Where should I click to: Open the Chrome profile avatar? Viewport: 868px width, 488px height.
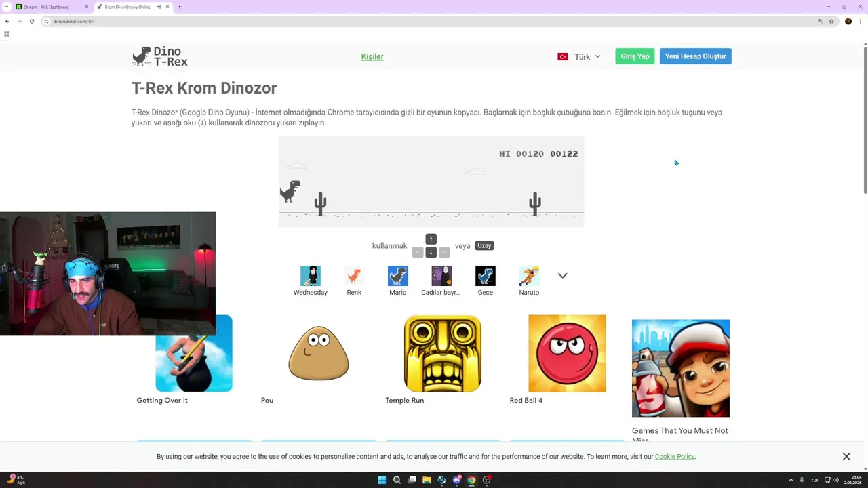848,21
